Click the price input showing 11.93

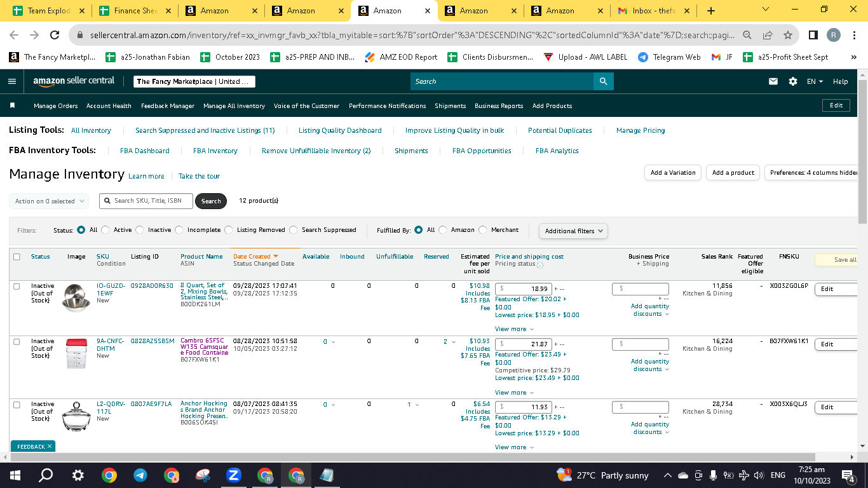524,407
